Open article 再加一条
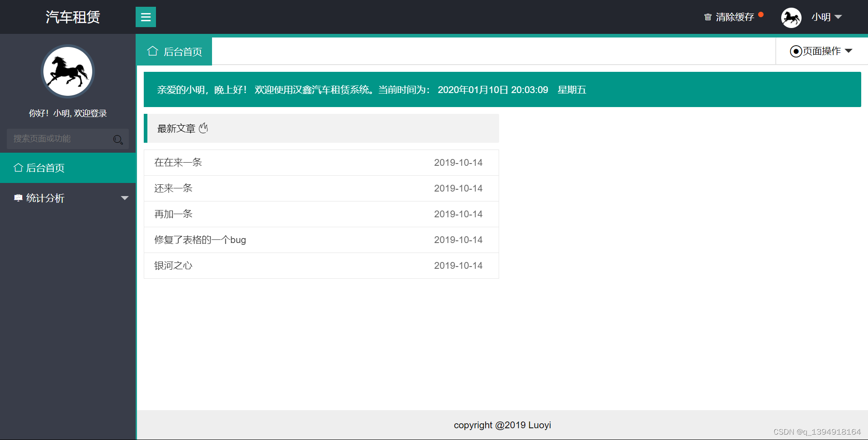Image resolution: width=868 pixels, height=440 pixels. point(173,214)
